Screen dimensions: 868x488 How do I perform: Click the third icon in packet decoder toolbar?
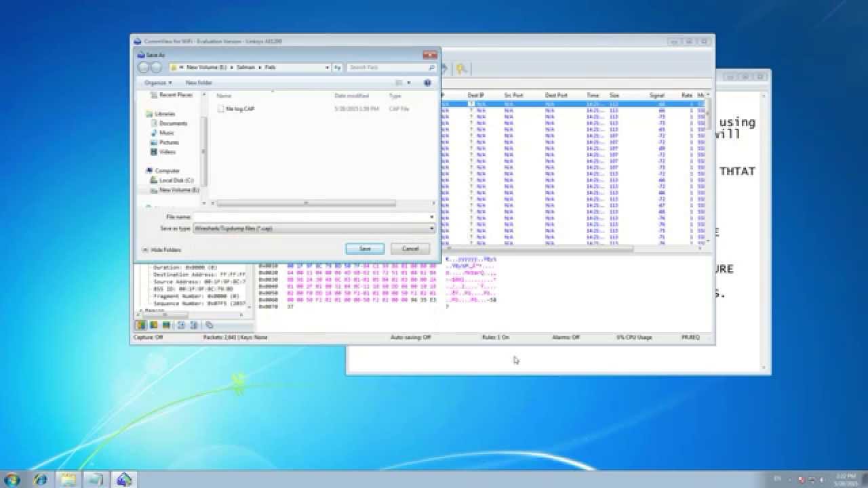[x=165, y=325]
